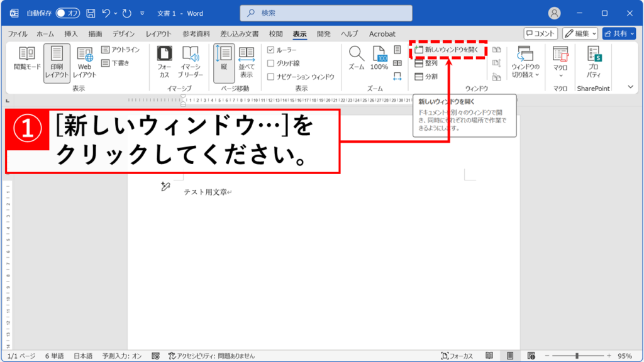Open the Zoom dialog magnifier
644x362 pixels.
coord(357,58)
